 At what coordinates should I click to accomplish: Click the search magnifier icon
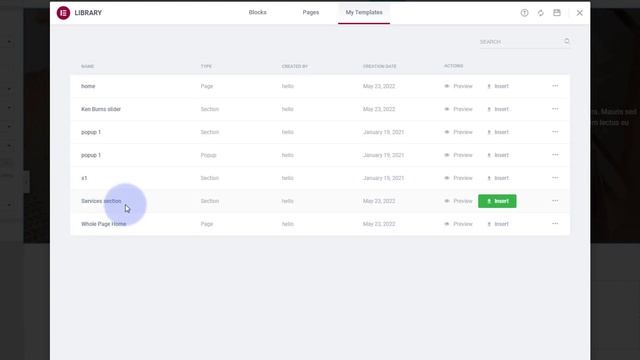tap(567, 41)
